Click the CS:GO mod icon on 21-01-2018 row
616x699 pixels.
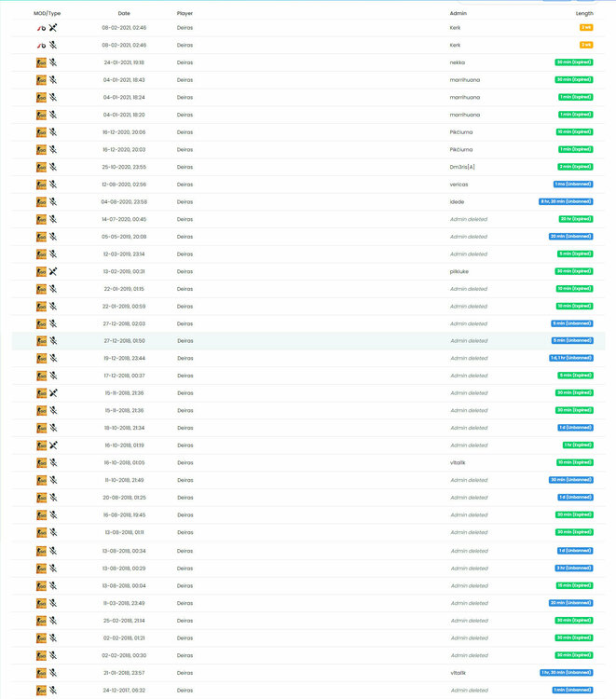point(41,672)
